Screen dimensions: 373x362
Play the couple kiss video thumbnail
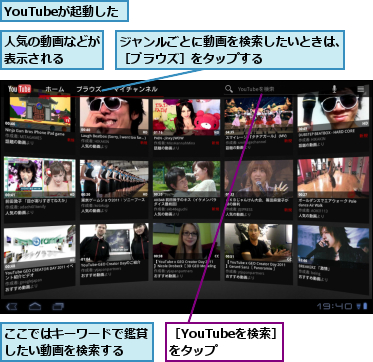[x=186, y=179]
